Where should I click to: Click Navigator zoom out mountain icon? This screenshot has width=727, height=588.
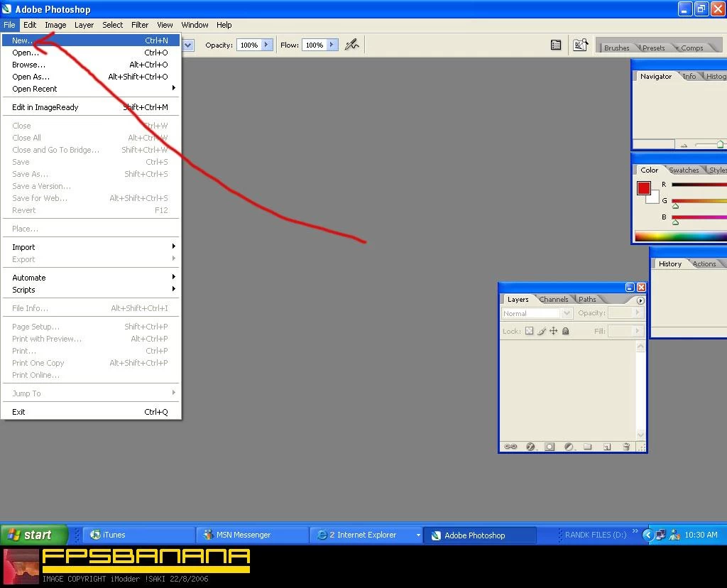tap(684, 145)
